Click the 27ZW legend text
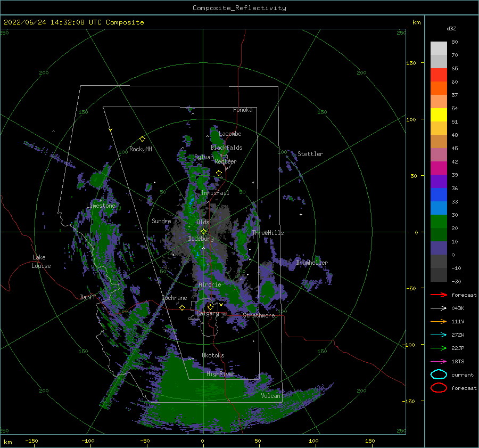 coord(458,335)
